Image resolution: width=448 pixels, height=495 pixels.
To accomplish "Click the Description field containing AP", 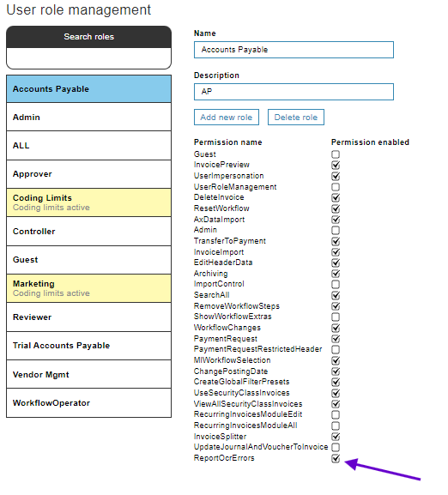I will [x=294, y=92].
